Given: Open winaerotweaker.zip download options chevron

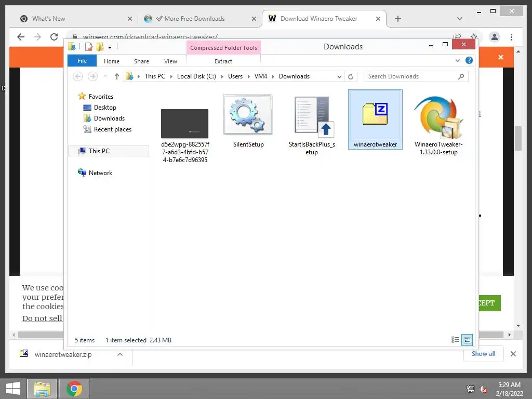Looking at the screenshot, I should coord(120,354).
